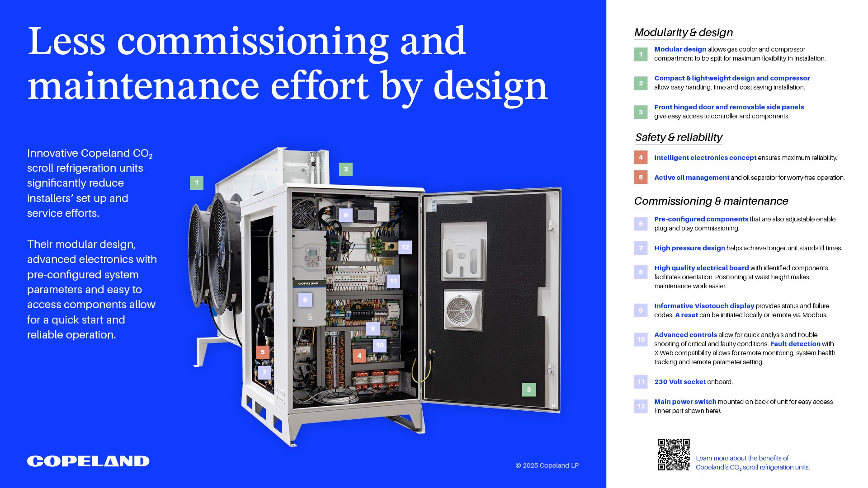Image resolution: width=868 pixels, height=488 pixels.
Task: Click legend badge 5 beside Active oil management
Action: (641, 177)
